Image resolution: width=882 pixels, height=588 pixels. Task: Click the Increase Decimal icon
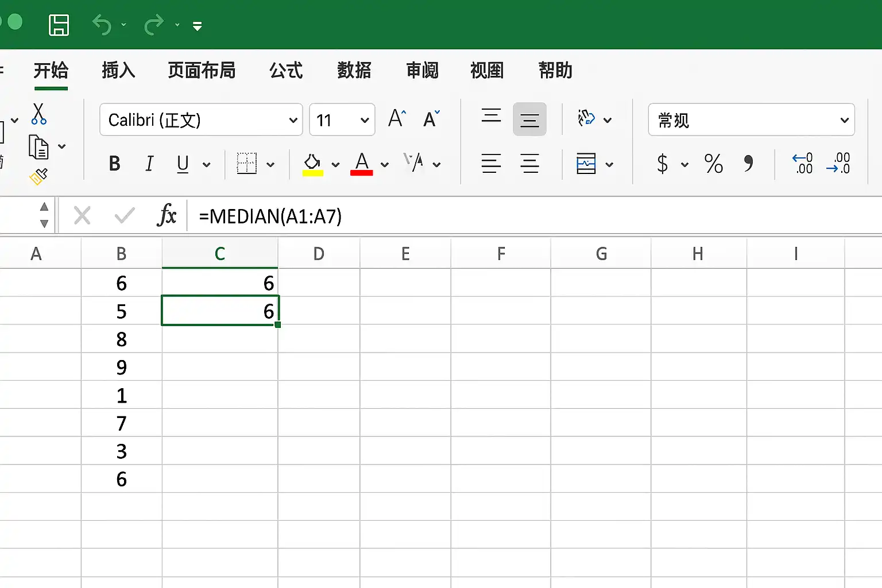coord(802,164)
